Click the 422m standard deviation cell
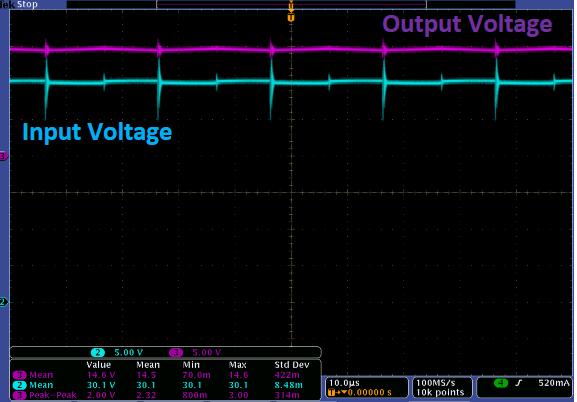The image size is (577, 402). coord(287,375)
